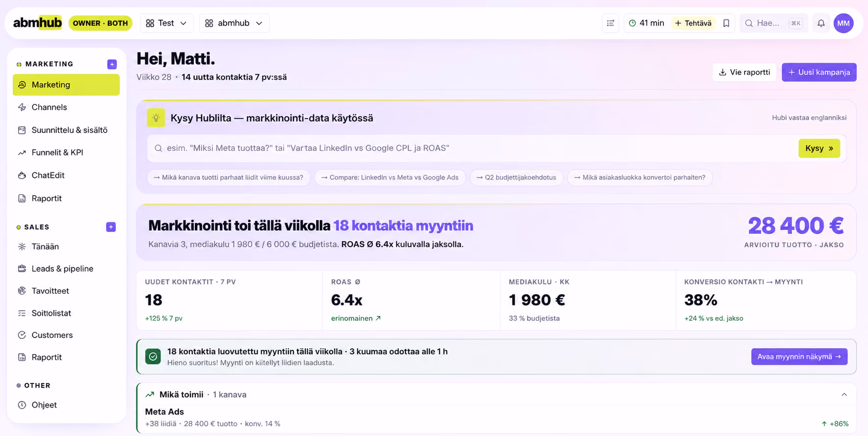Click the Tavoitteet target icon
This screenshot has height=436, width=868.
tap(22, 291)
